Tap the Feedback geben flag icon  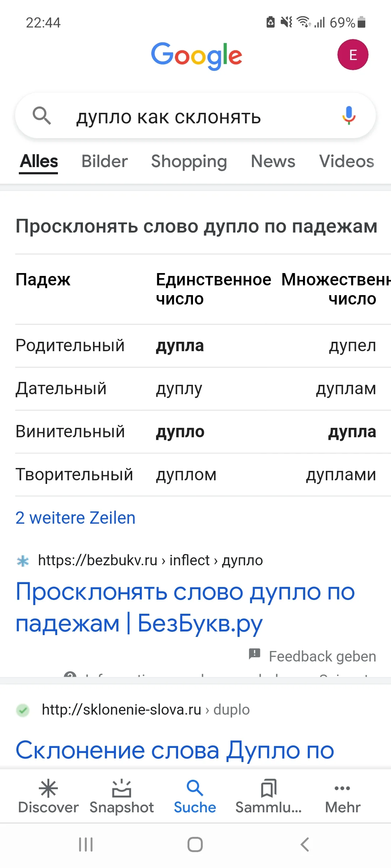click(x=255, y=655)
